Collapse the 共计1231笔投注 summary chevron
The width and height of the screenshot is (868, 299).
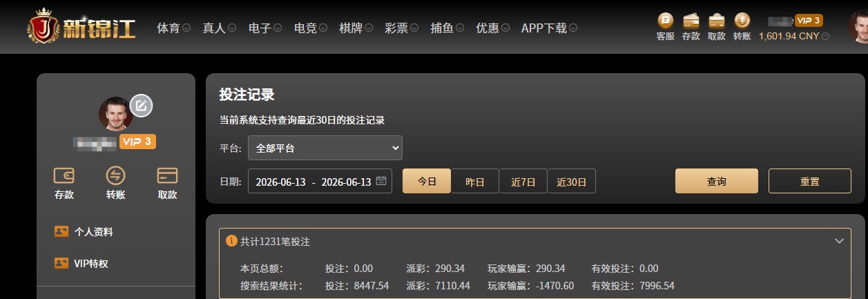tap(840, 241)
